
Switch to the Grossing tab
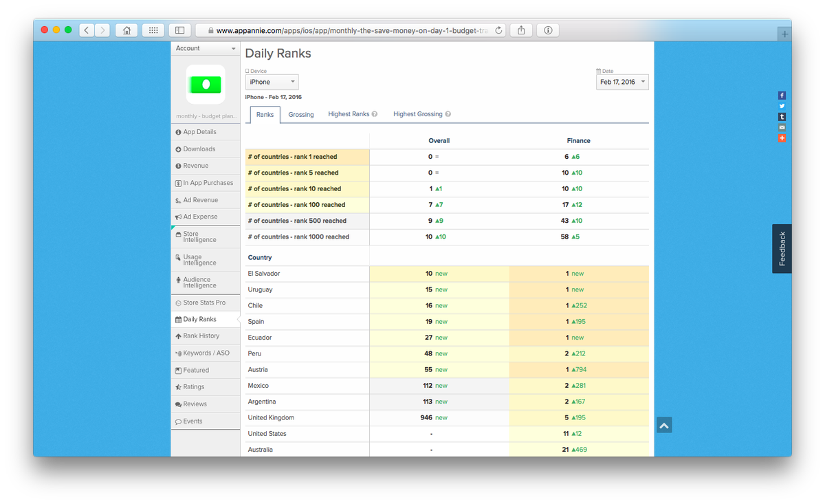click(x=301, y=115)
